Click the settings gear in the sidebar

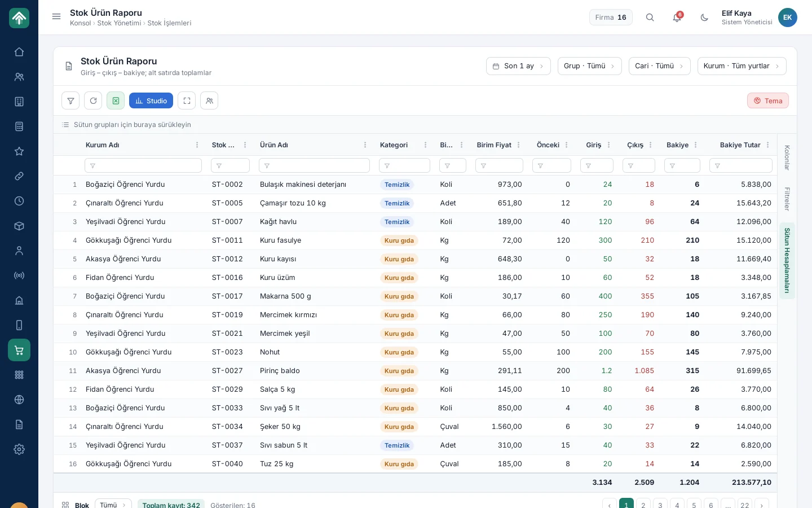[19, 449]
